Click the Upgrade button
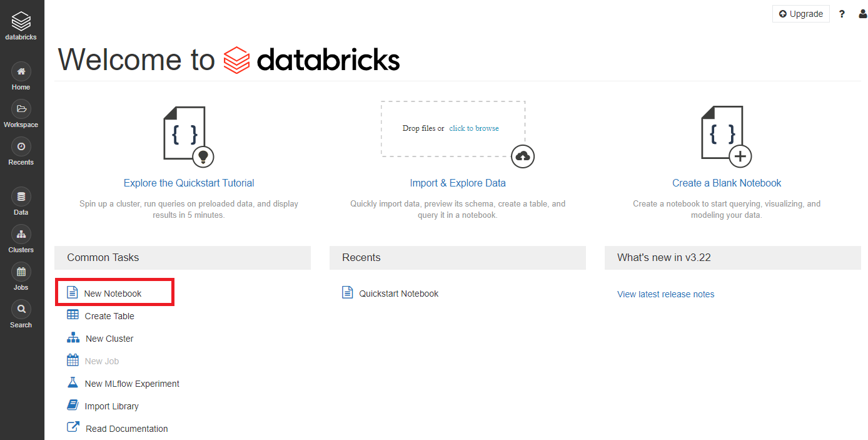The height and width of the screenshot is (440, 868). coord(801,14)
